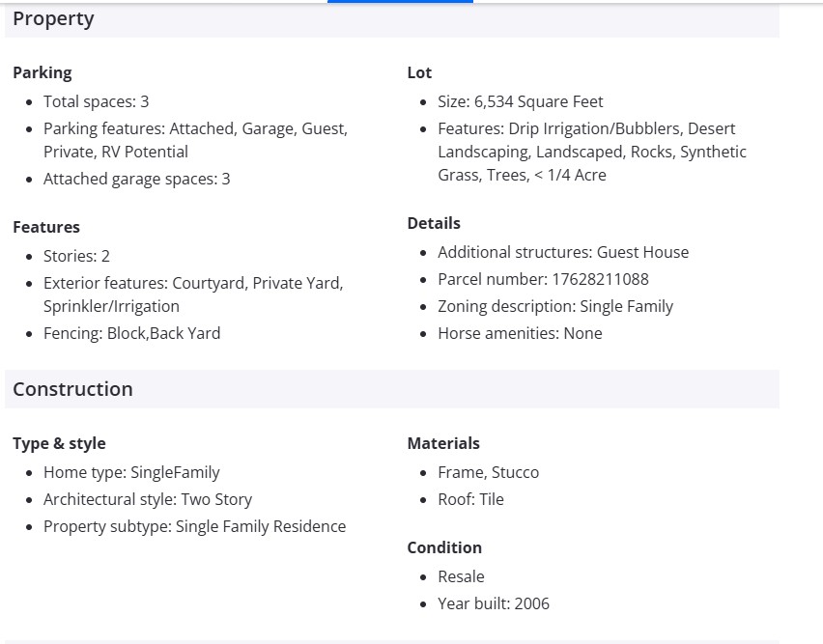Click the Features subheading
823x644 pixels.
click(46, 227)
